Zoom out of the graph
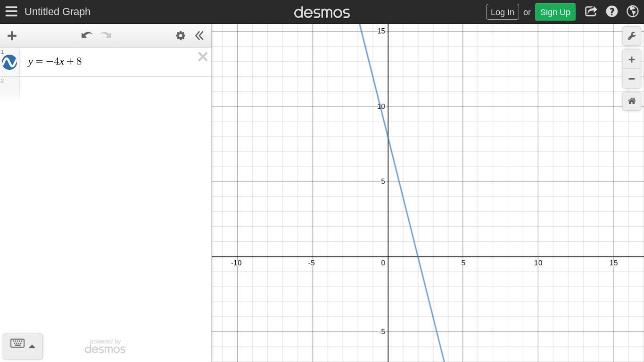Viewport: 644px width, 362px height. coord(632,79)
